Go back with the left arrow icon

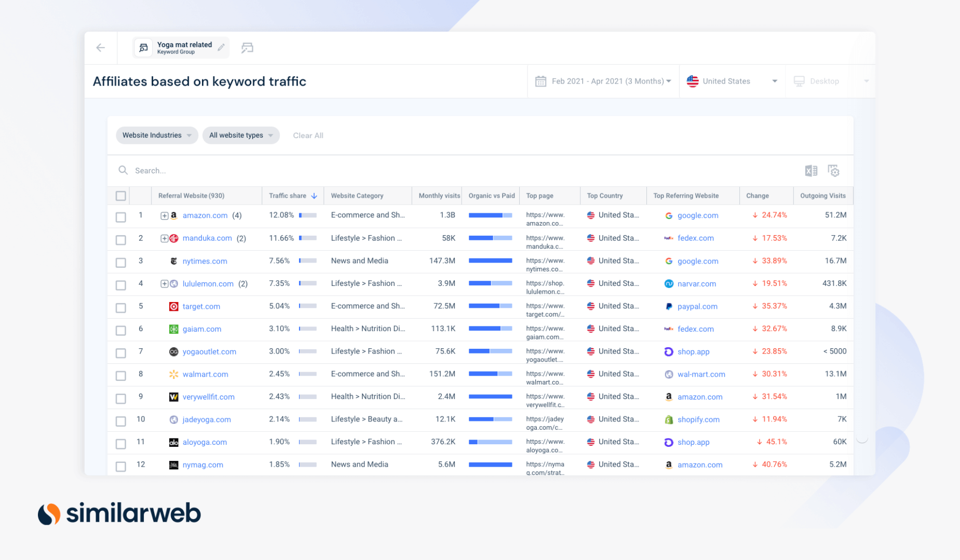coord(101,48)
